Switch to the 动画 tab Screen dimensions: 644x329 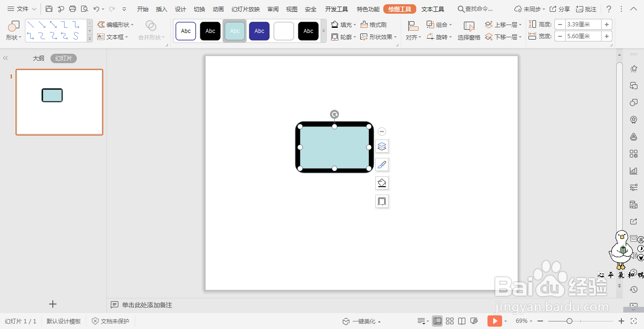tap(218, 9)
